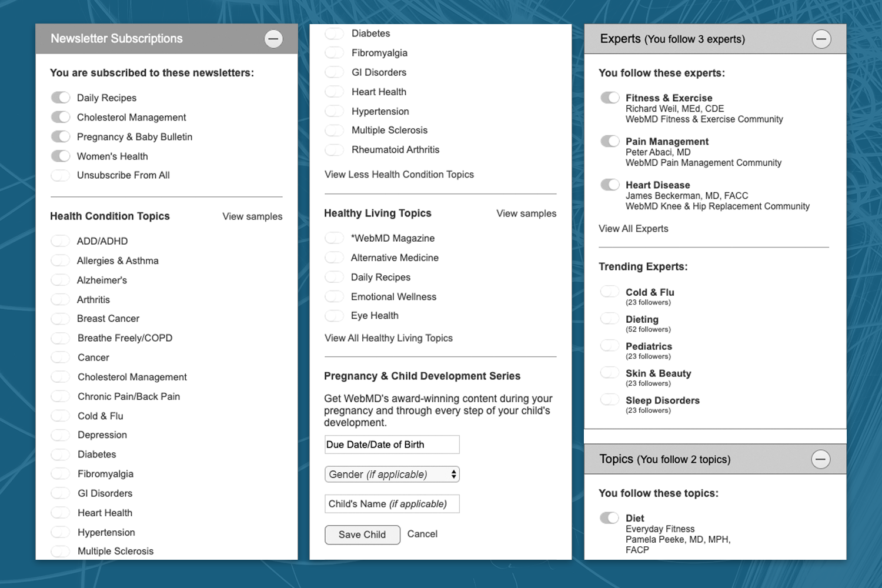882x588 pixels.
Task: Turn on Breast Cancer toggle
Action: (x=61, y=319)
